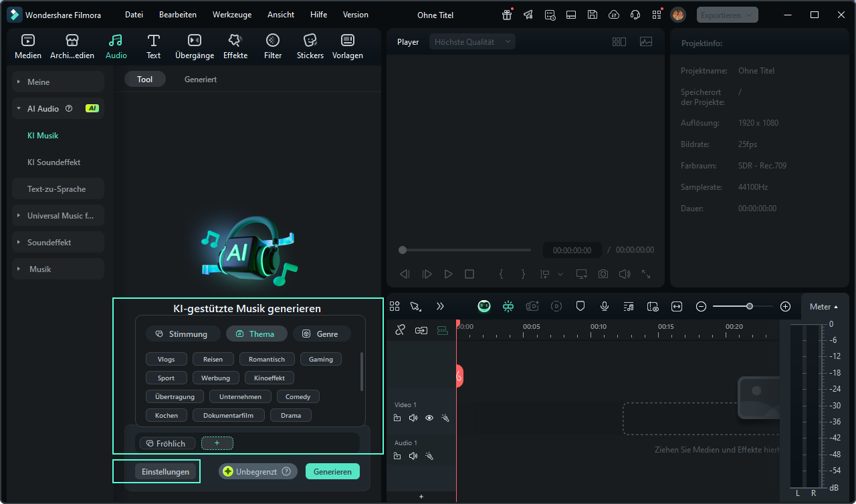Open the headset support icon
This screenshot has width=856, height=504.
tap(635, 15)
